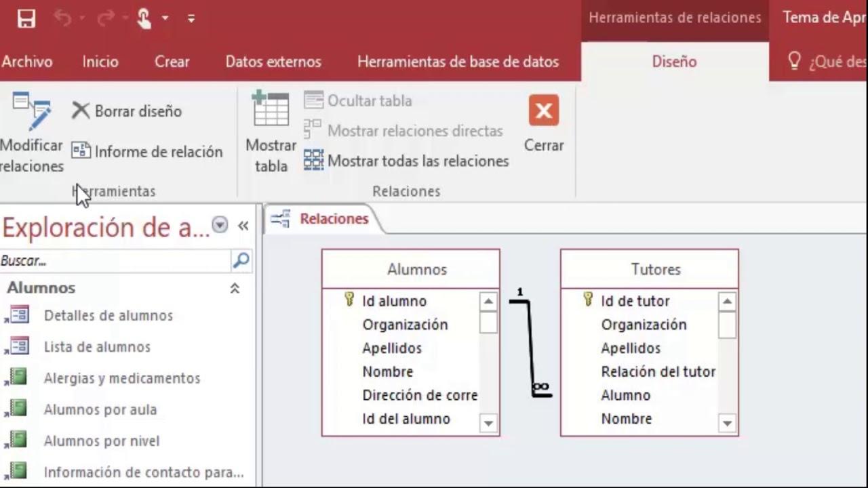This screenshot has width=868, height=488.
Task: Click the Save icon in quick access toolbar
Action: 26,18
